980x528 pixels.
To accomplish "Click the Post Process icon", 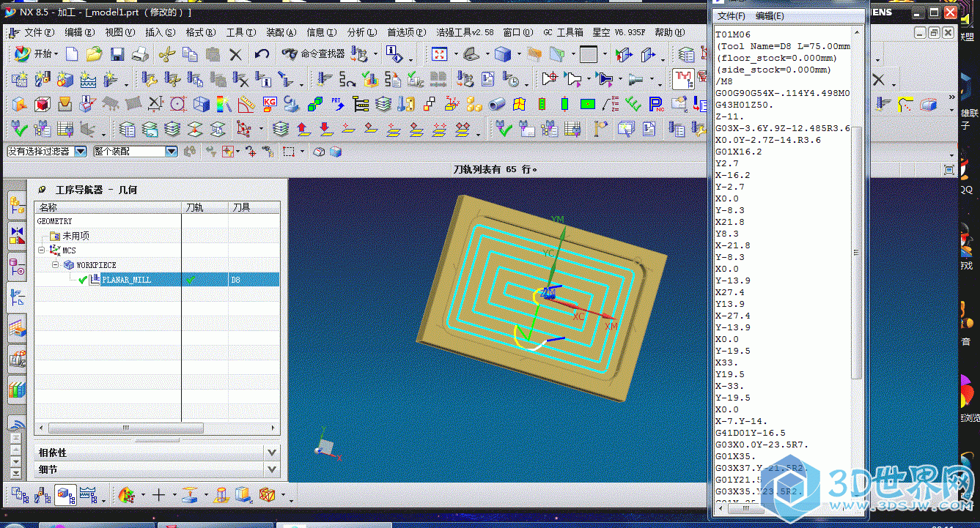I will (x=465, y=78).
